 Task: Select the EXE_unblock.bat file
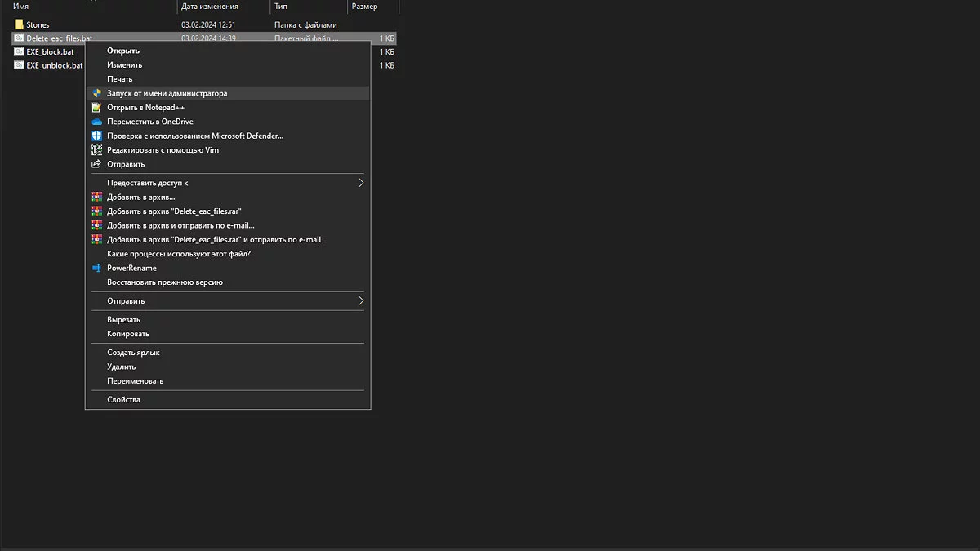point(54,65)
